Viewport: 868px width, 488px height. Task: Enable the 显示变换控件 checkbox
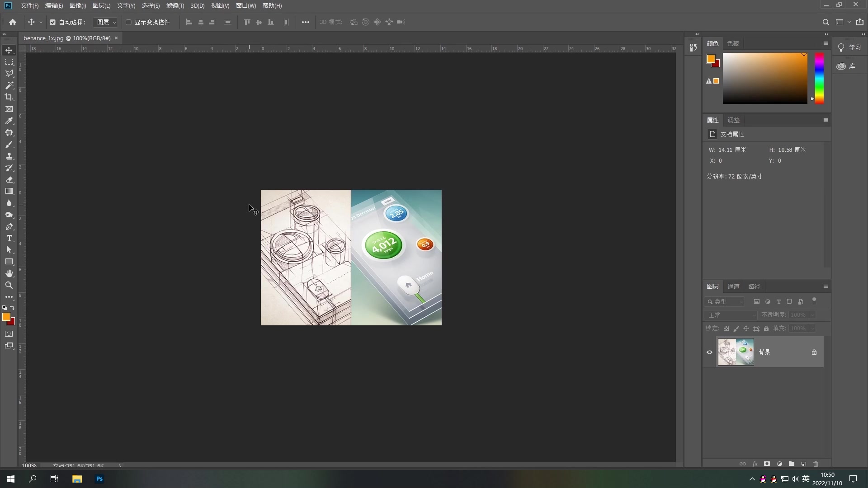pyautogui.click(x=128, y=22)
